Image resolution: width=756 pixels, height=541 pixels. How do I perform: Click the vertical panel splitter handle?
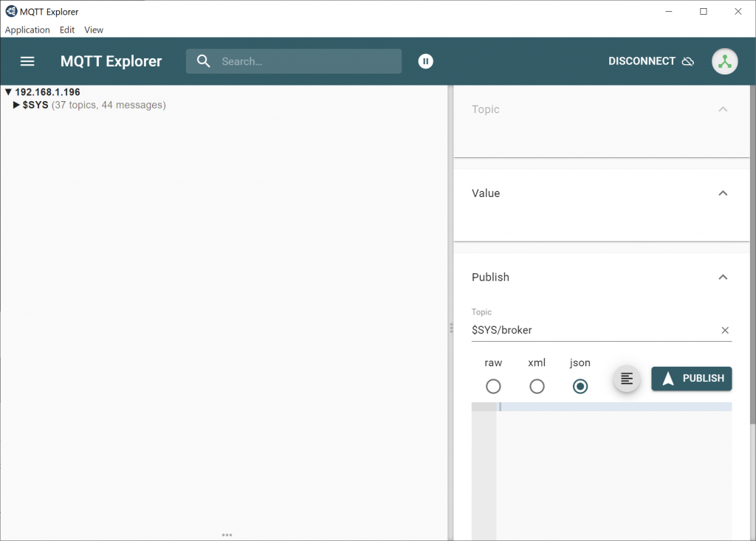click(x=451, y=328)
